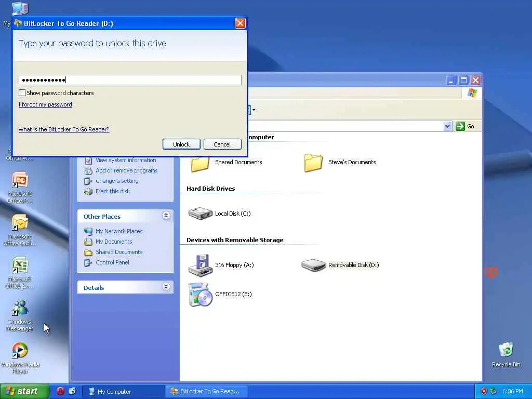This screenshot has height=399, width=532.
Task: Click the Safely Remove Hardware tray icon
Action: 494,392
